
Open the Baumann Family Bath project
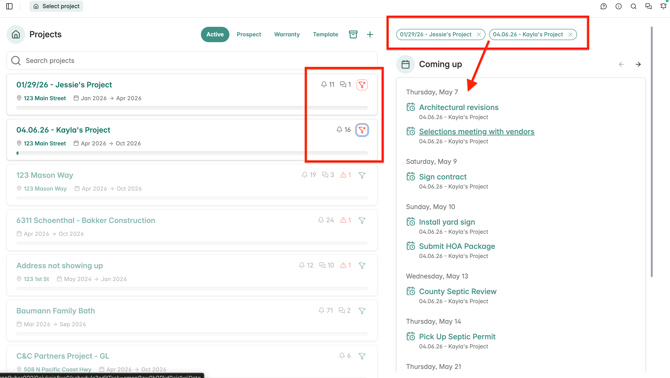coord(56,311)
